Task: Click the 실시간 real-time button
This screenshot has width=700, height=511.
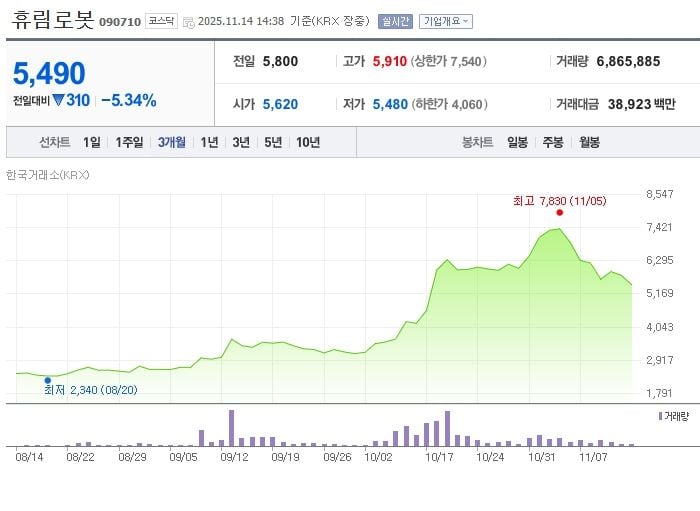Action: pos(395,21)
